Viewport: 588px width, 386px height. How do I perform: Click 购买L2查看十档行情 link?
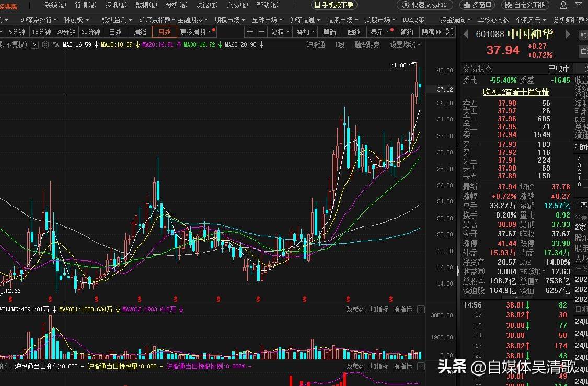(516, 92)
